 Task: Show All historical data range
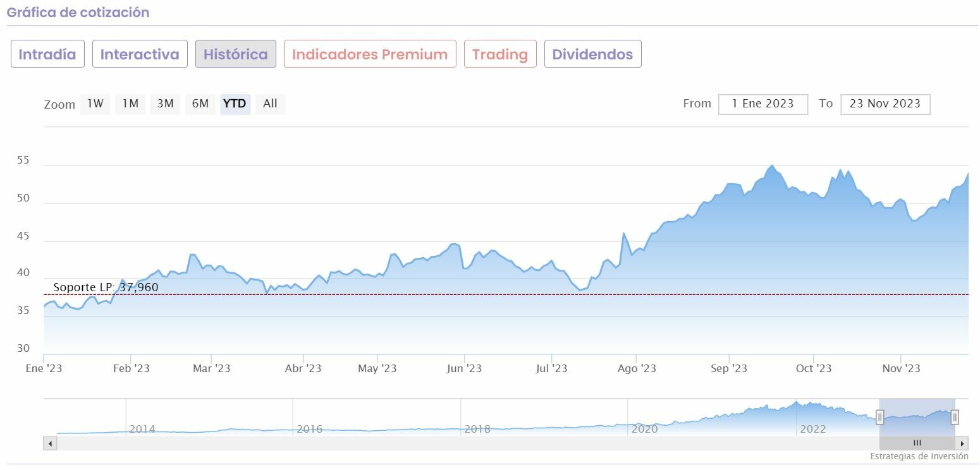pyautogui.click(x=270, y=104)
